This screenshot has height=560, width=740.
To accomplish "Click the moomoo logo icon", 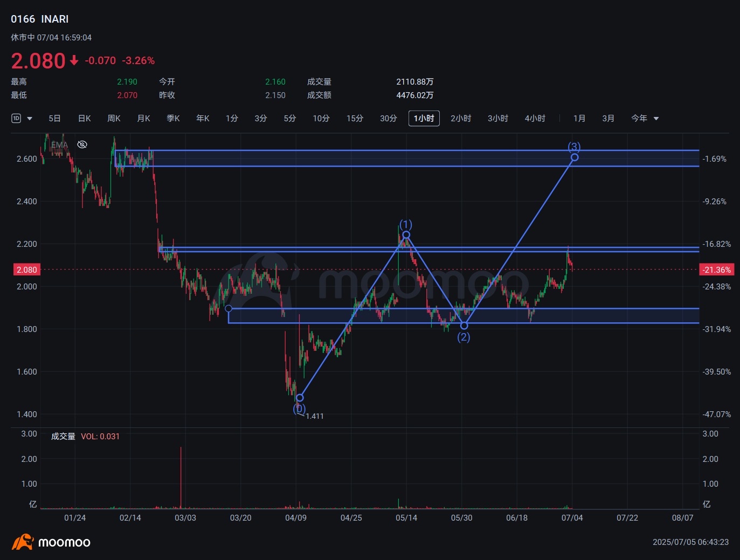I will [23, 542].
